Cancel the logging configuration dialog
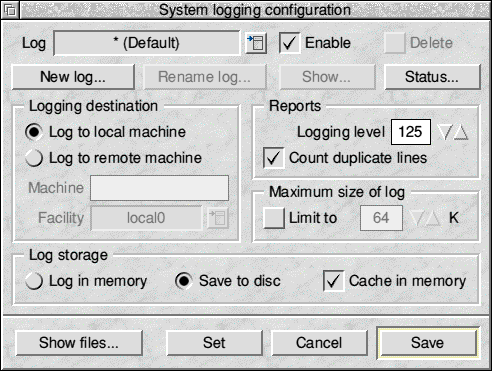This screenshot has width=492, height=371. [x=319, y=343]
